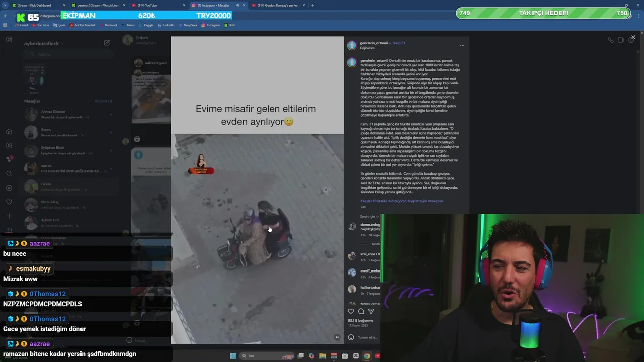Toggle the video sound icon on the reel
Screen dimensions: 644x362
[337, 337]
